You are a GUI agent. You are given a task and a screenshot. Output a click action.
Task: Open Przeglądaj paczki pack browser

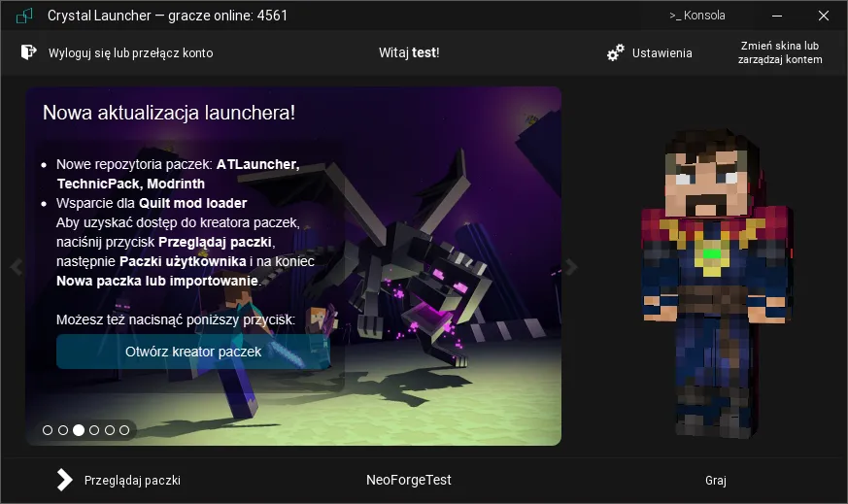132,480
